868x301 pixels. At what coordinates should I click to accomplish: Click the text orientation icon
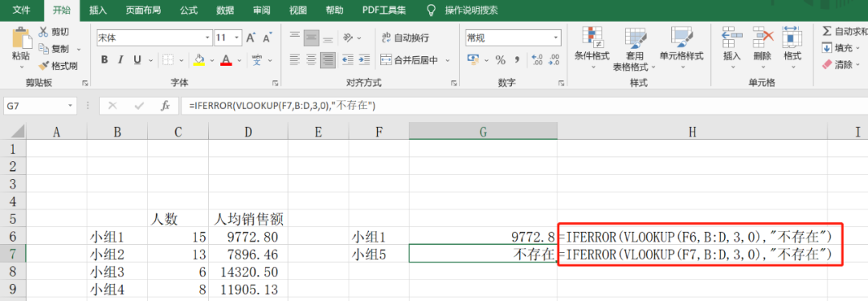[x=348, y=38]
